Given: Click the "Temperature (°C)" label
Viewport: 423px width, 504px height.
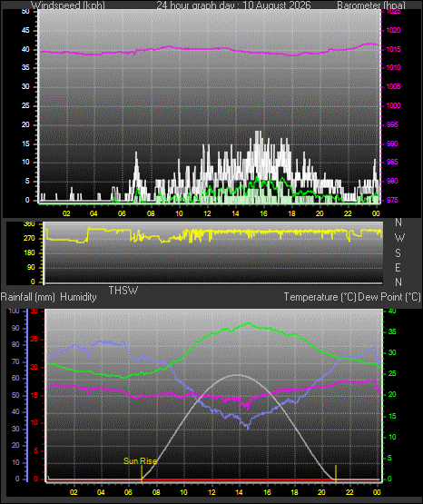Looking at the screenshot, I should coord(320,297).
